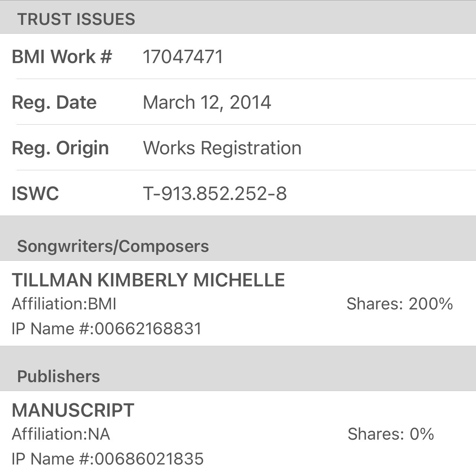This screenshot has height=476, width=476.
Task: Select IP Name number 00686021835
Action: 149,459
